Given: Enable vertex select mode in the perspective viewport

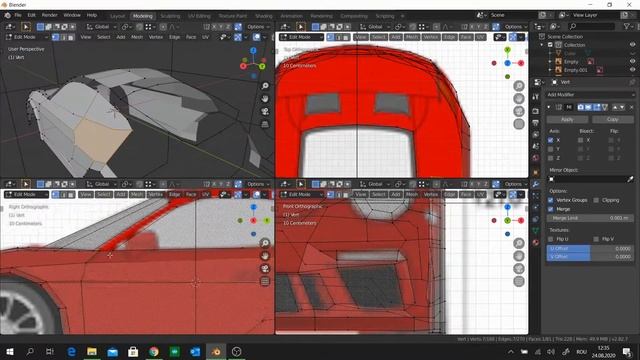Looking at the screenshot, I should pyautogui.click(x=56, y=37).
